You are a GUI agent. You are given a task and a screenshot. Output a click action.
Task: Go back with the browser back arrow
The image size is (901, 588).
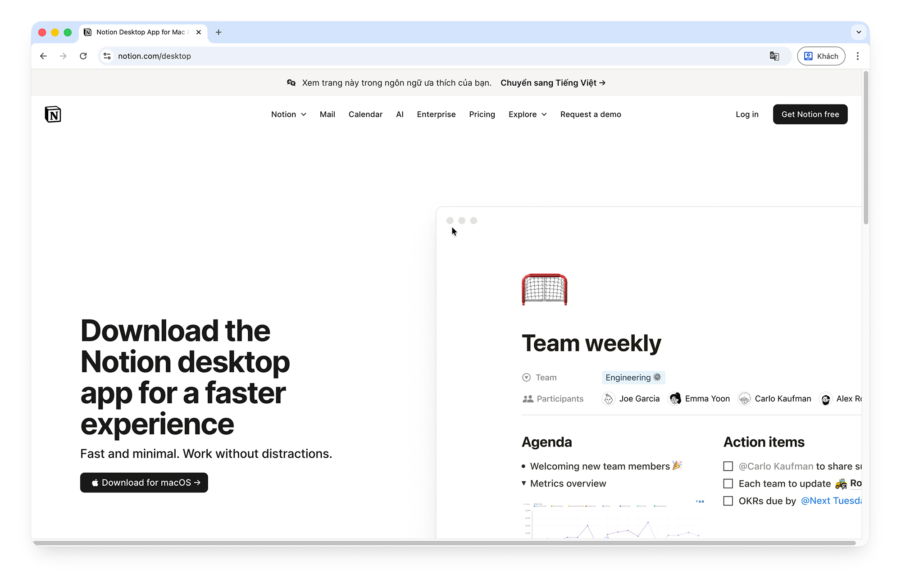coord(44,56)
